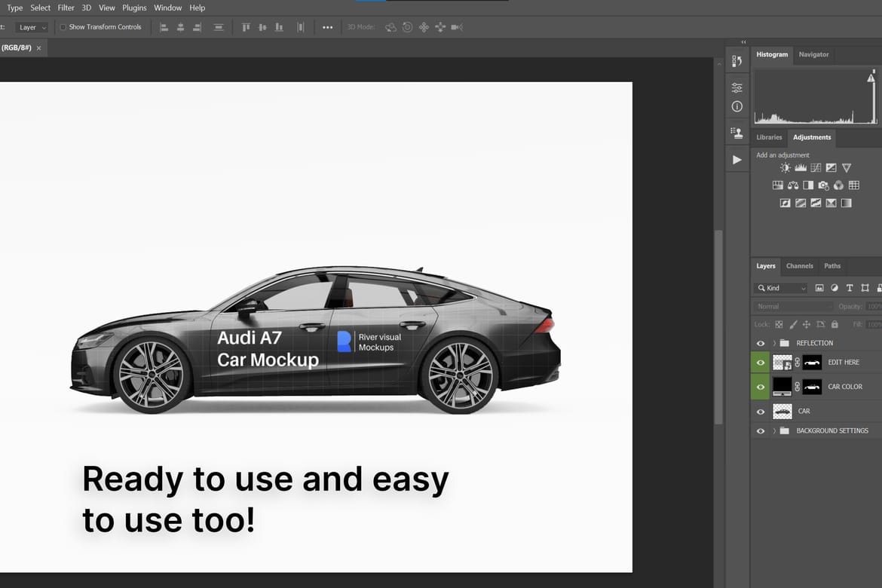Image resolution: width=882 pixels, height=588 pixels.
Task: Add a Channel Mixer adjustment
Action: coord(839,185)
